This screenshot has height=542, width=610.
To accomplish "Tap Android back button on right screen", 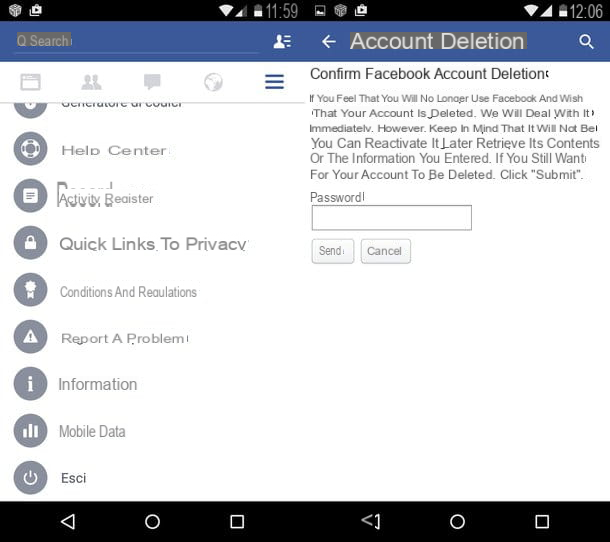I will [x=371, y=521].
